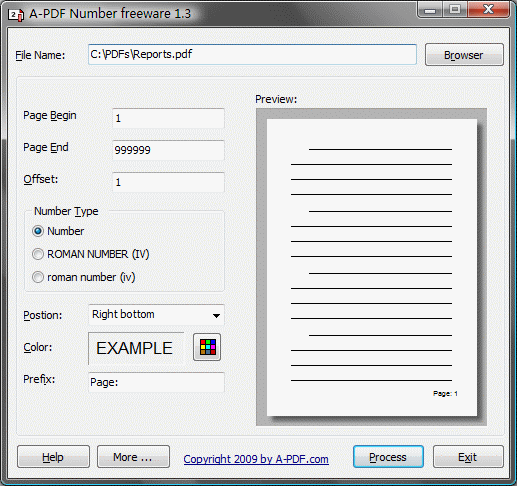Maximize the A-PDF Number window
Viewport: 517px width, 486px height.
pos(455,10)
